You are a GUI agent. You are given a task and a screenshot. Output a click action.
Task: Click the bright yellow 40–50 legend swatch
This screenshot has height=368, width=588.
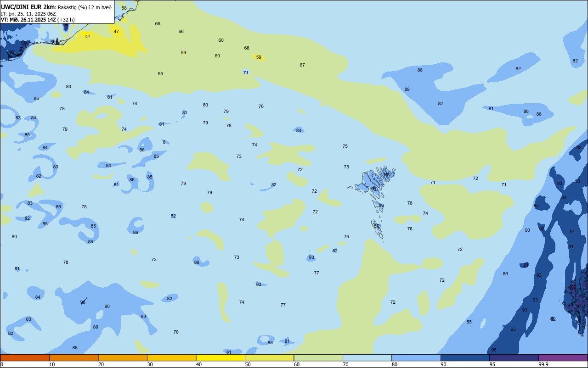click(220, 357)
